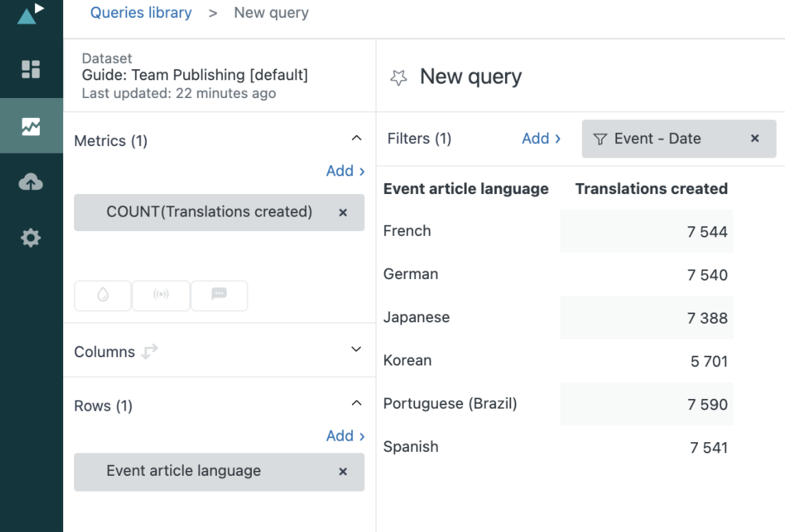The width and height of the screenshot is (785, 532).
Task: Click the swap arrows icon beside Columns
Action: click(150, 351)
